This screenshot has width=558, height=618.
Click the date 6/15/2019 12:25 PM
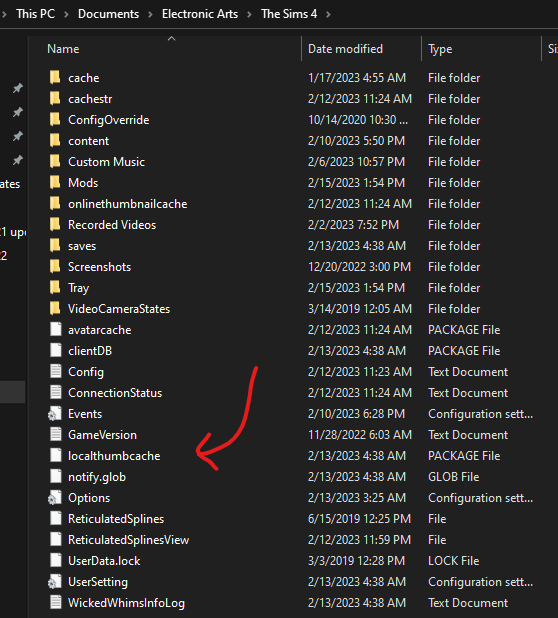point(359,519)
